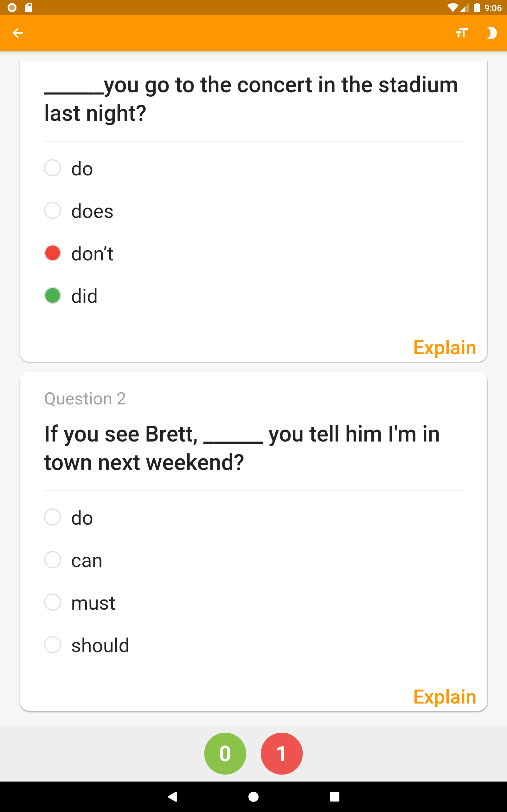Tap Android back navigation triangle
The height and width of the screenshot is (812, 507).
tap(172, 796)
